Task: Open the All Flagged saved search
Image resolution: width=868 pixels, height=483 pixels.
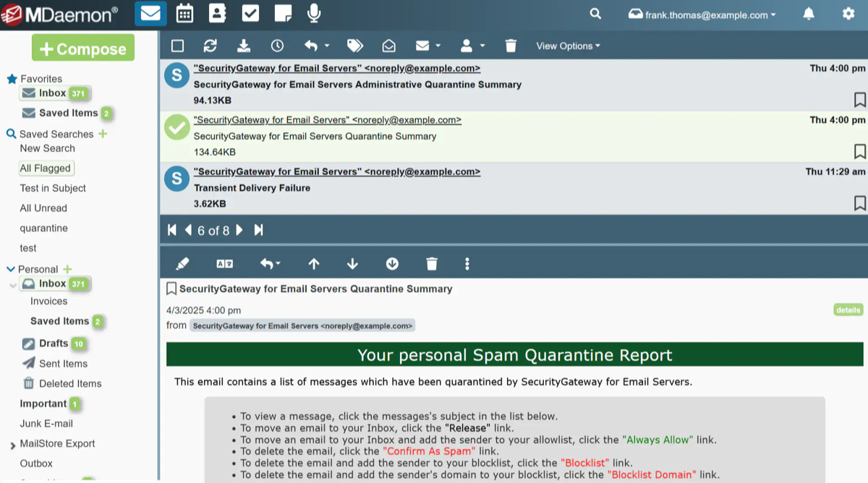Action: 46,168
